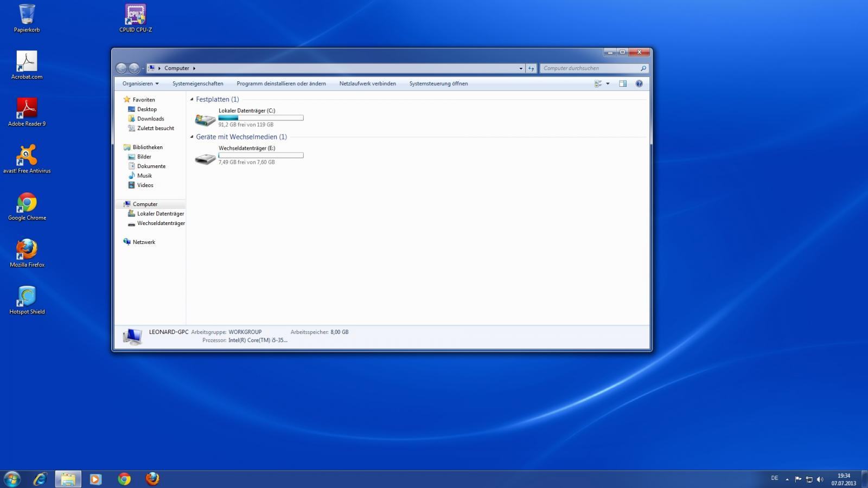Click the refresh button beside address bar
The width and height of the screenshot is (868, 488).
(531, 68)
